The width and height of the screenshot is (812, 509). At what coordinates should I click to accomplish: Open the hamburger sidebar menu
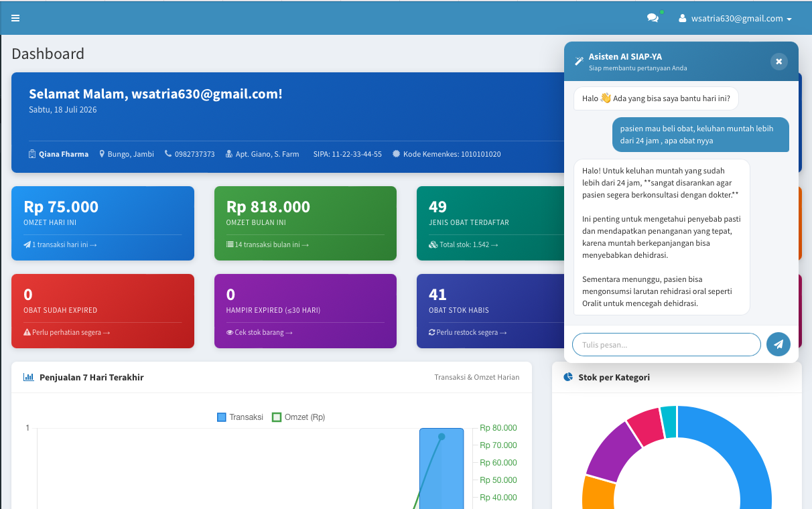point(15,18)
